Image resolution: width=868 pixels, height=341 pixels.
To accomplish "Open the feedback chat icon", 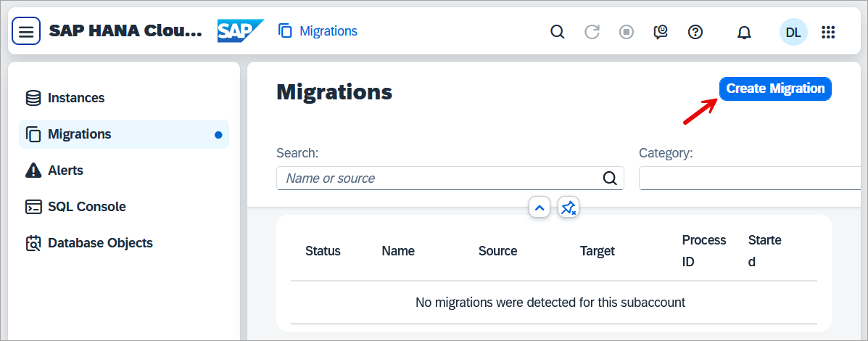I will click(x=661, y=31).
